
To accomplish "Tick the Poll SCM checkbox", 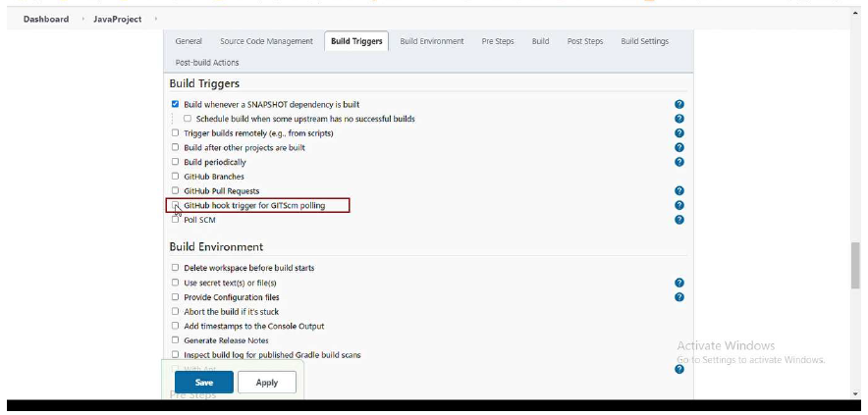I will point(175,219).
